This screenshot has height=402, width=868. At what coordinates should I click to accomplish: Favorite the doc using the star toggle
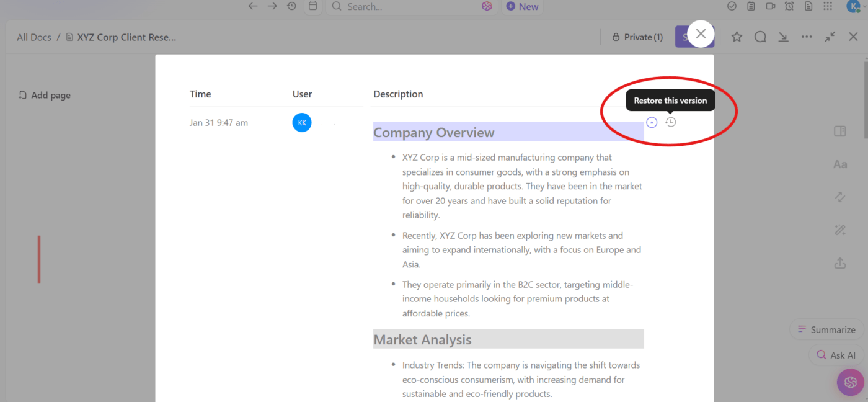click(x=737, y=37)
